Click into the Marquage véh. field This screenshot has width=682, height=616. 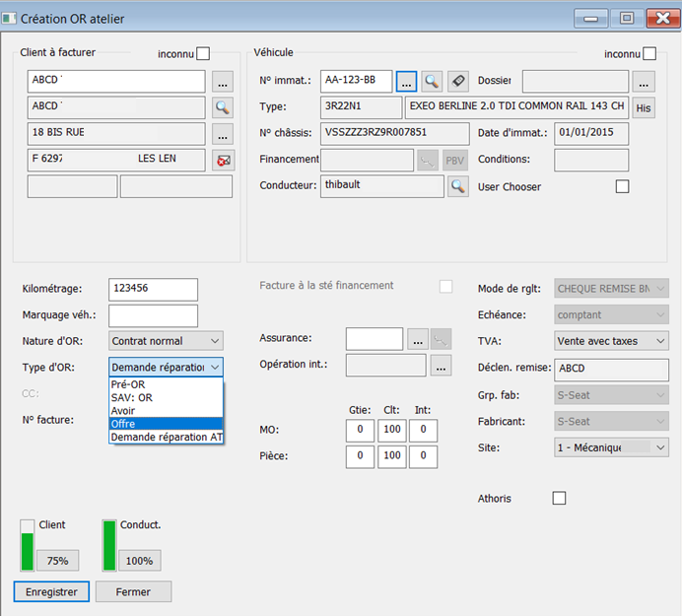(153, 315)
